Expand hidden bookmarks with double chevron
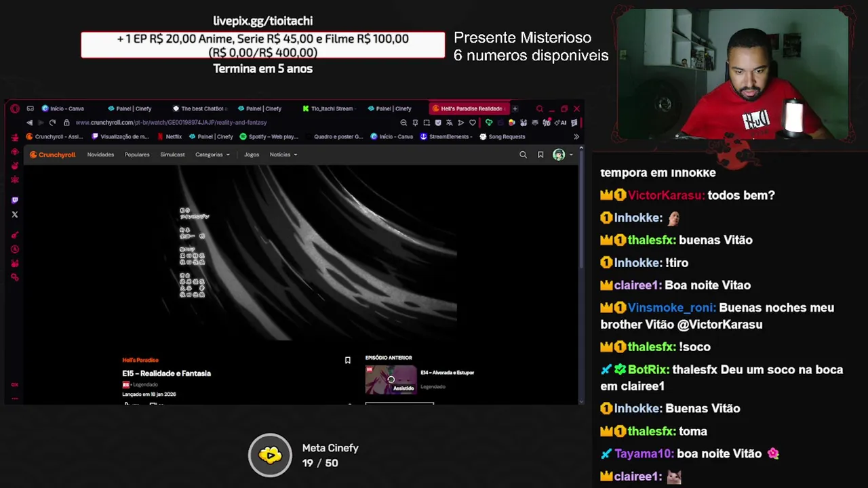The height and width of the screenshot is (488, 868). coord(576,136)
